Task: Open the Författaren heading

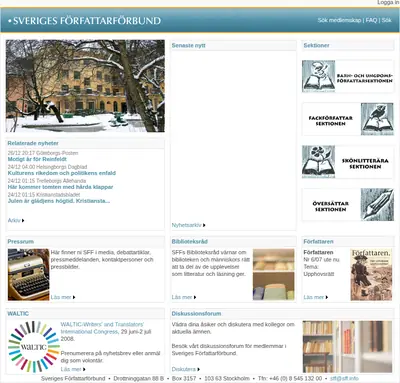Action: click(318, 241)
